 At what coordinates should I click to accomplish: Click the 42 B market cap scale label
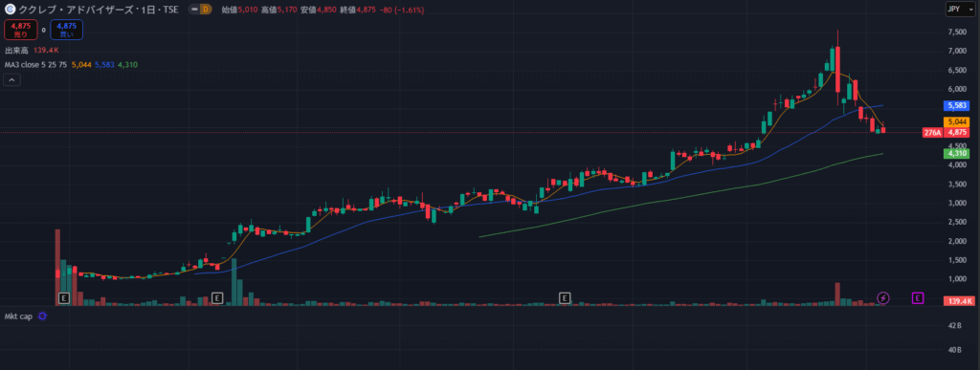[x=955, y=326]
